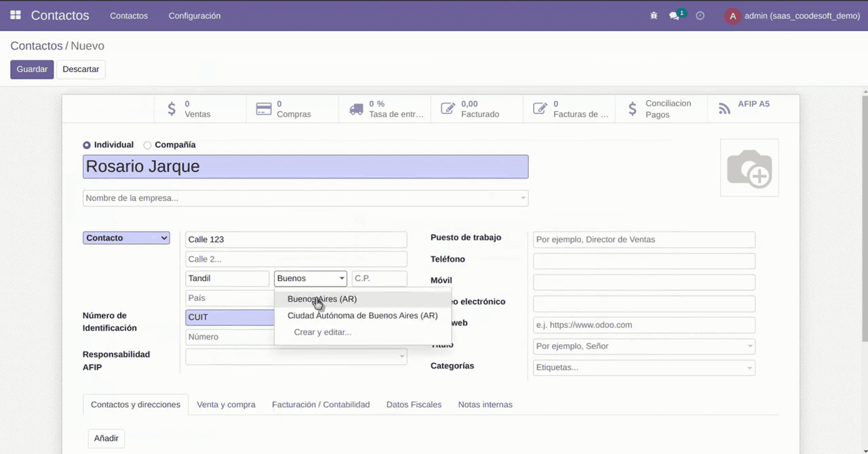Open the Compras credit card stat
Screen dimensions: 868x454
292,109
